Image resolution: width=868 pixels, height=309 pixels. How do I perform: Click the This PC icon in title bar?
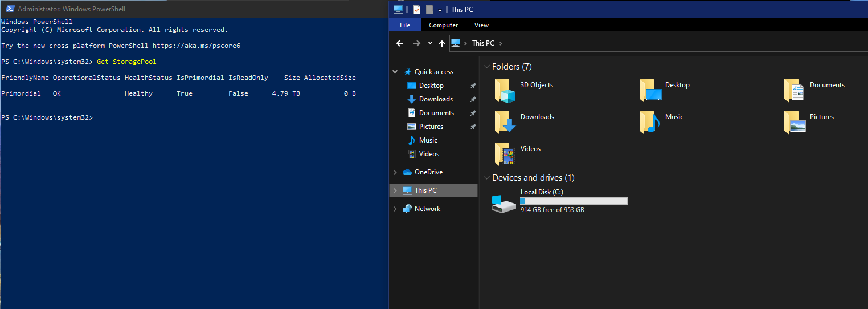click(x=398, y=9)
